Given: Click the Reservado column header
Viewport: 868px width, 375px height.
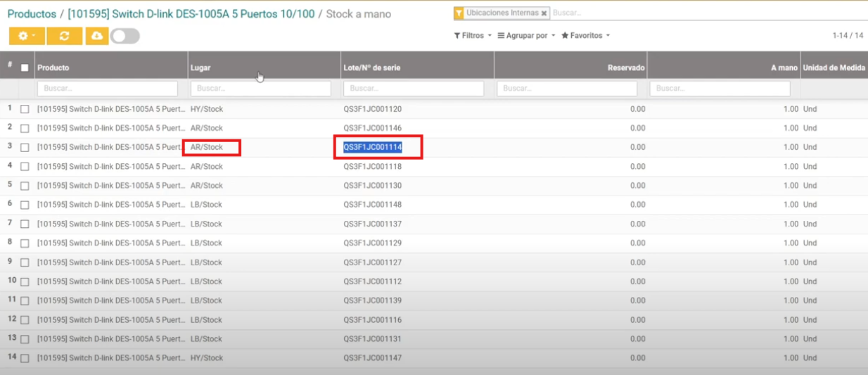Looking at the screenshot, I should tap(626, 68).
